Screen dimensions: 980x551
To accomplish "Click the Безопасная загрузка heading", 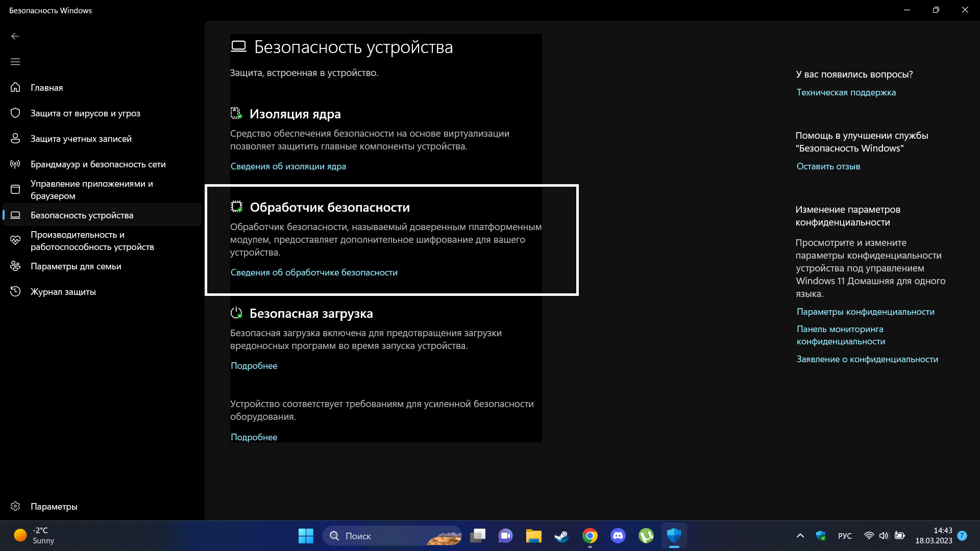I will pos(311,313).
